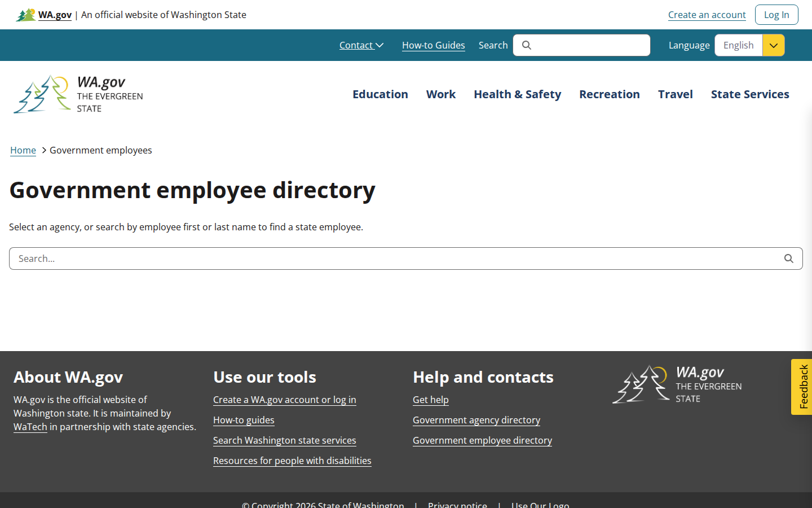Open the State Services menu
The height and width of the screenshot is (508, 812).
coord(750,94)
